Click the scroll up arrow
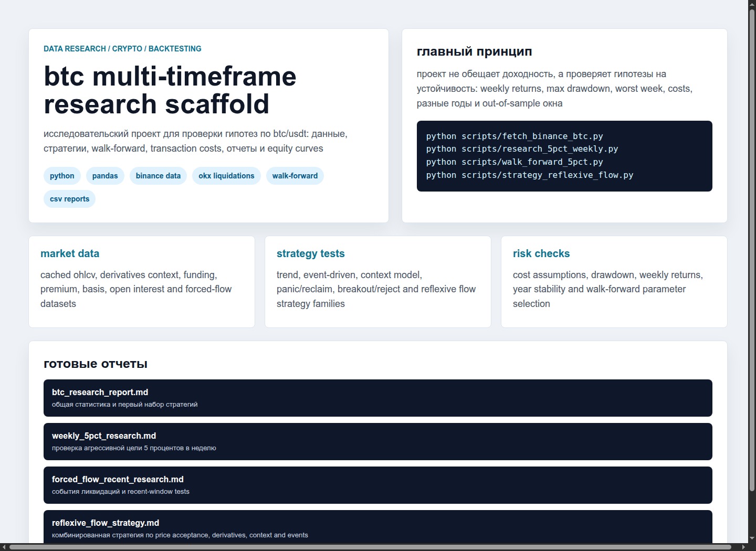This screenshot has height=551, width=756. click(752, 4)
